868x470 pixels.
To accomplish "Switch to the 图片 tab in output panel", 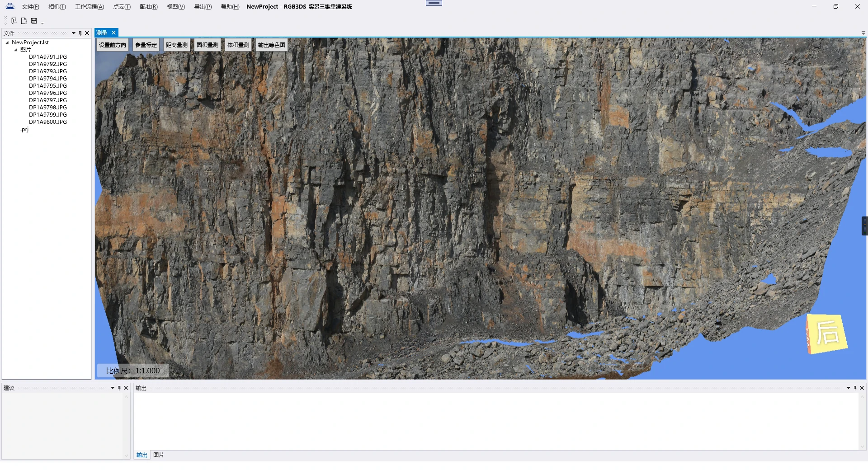I will [x=159, y=455].
